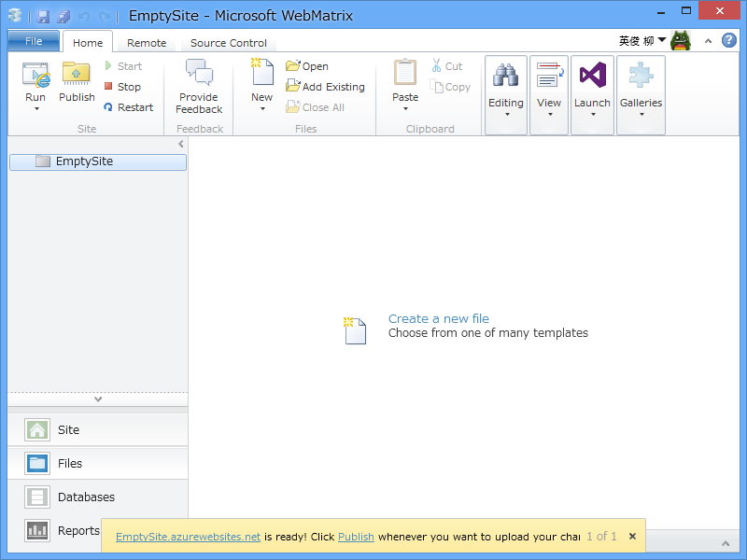Click the Publish folder icon
The image size is (747, 560).
pos(77,74)
